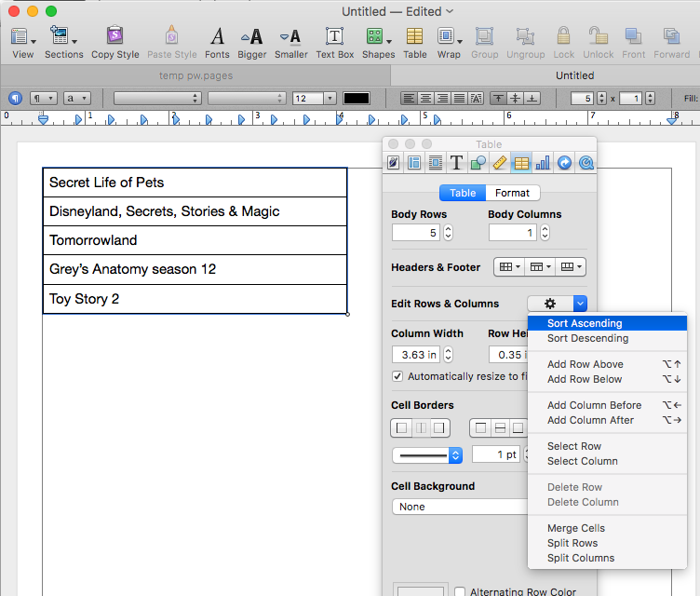Insert a Text Box from toolbar
700x596 pixels.
pos(335,43)
